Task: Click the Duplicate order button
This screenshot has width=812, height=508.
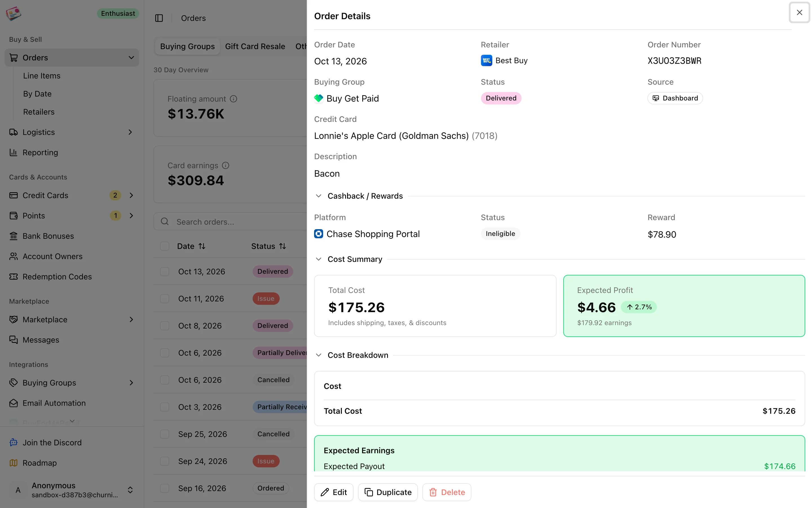Action: [388, 492]
